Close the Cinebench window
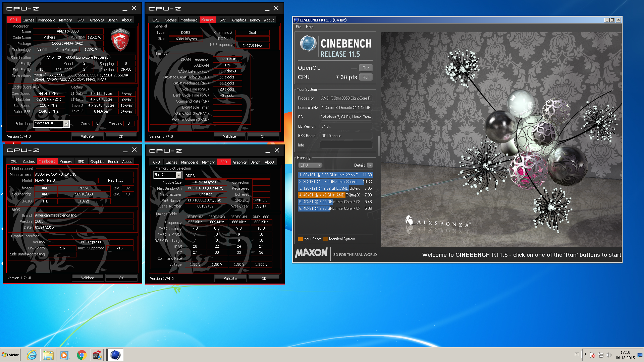644x362 pixels. point(619,20)
